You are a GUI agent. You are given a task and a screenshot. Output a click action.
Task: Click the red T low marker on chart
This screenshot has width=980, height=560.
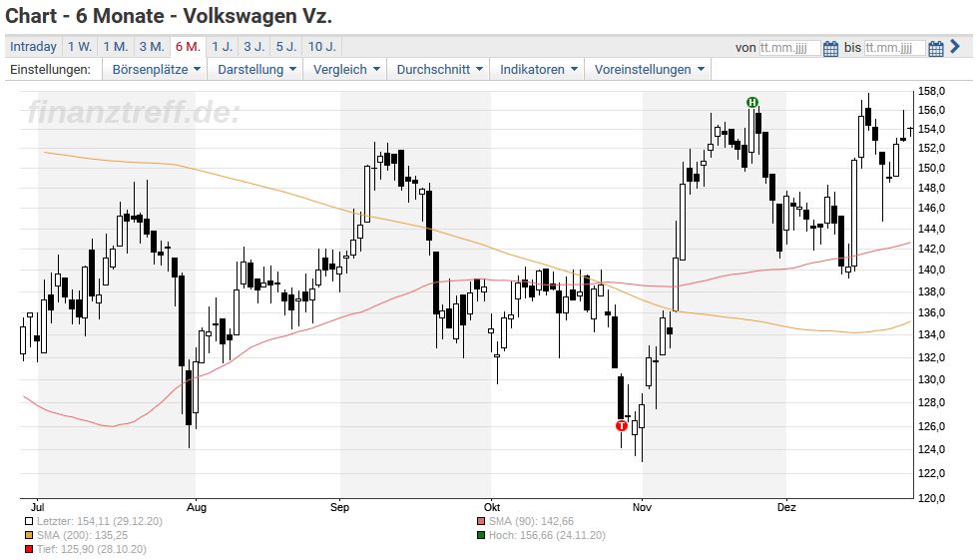pos(622,425)
